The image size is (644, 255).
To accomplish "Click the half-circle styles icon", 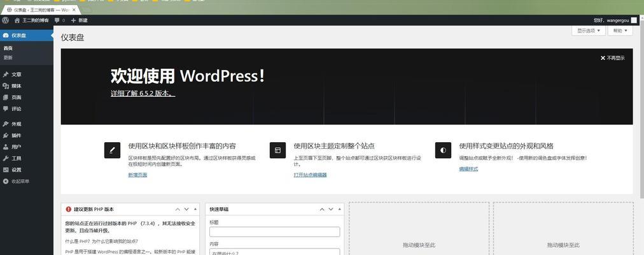I will (x=443, y=150).
